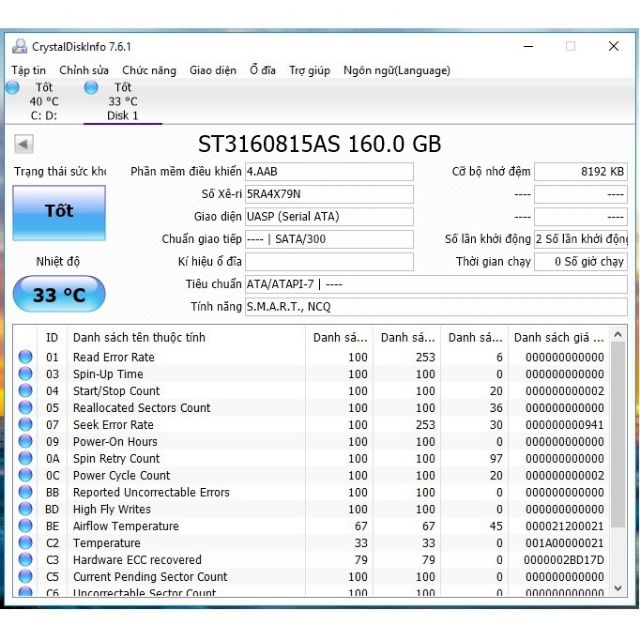Image resolution: width=640 pixels, height=640 pixels.
Task: Click the blue status orb for Power-On Hours
Action: (25, 441)
